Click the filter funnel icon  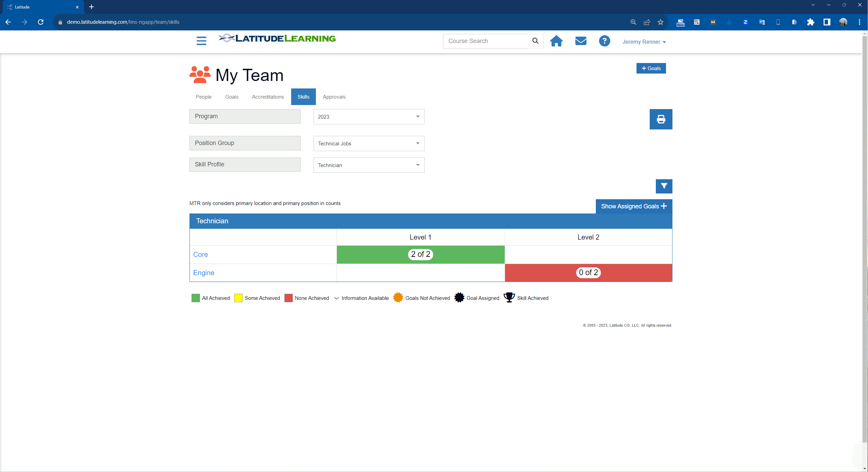tap(664, 186)
